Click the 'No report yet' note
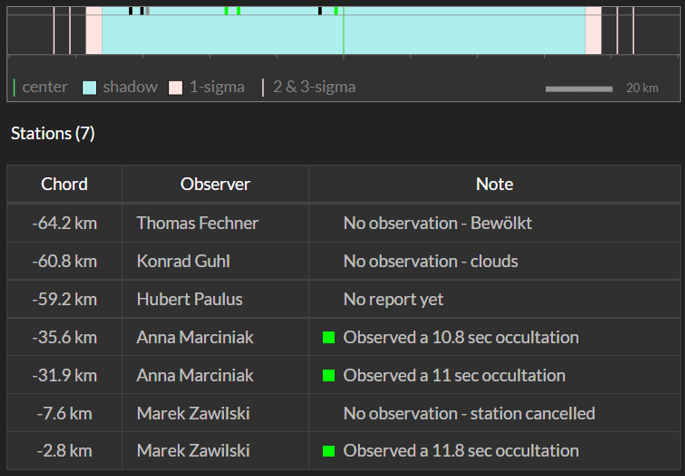 pyautogui.click(x=393, y=299)
